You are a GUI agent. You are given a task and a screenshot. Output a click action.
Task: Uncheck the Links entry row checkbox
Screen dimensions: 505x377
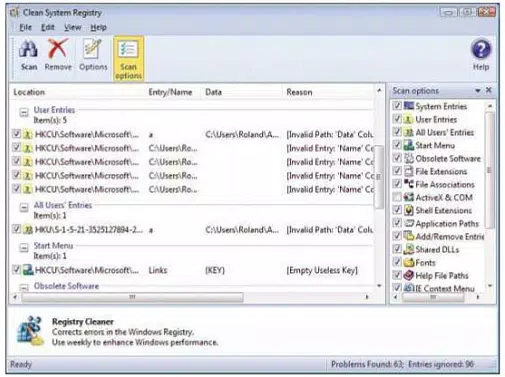(x=16, y=269)
